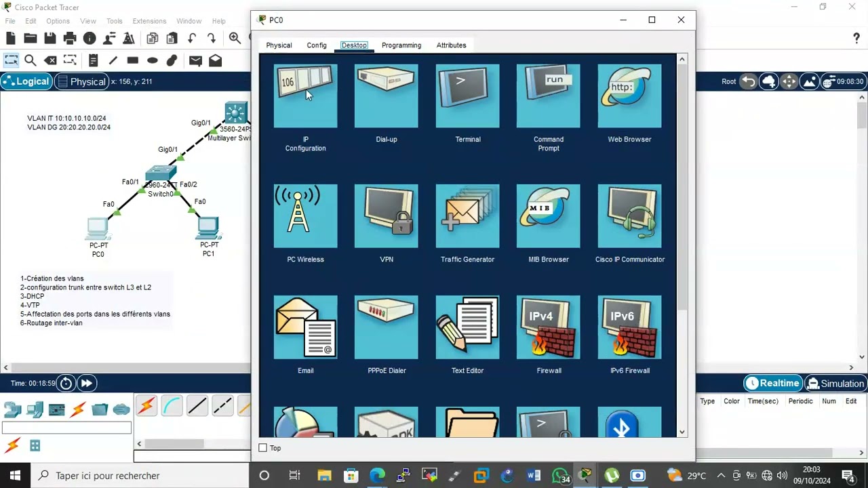Click the Undo toolbar icon
Viewport: 868px width, 488px height.
[192, 39]
